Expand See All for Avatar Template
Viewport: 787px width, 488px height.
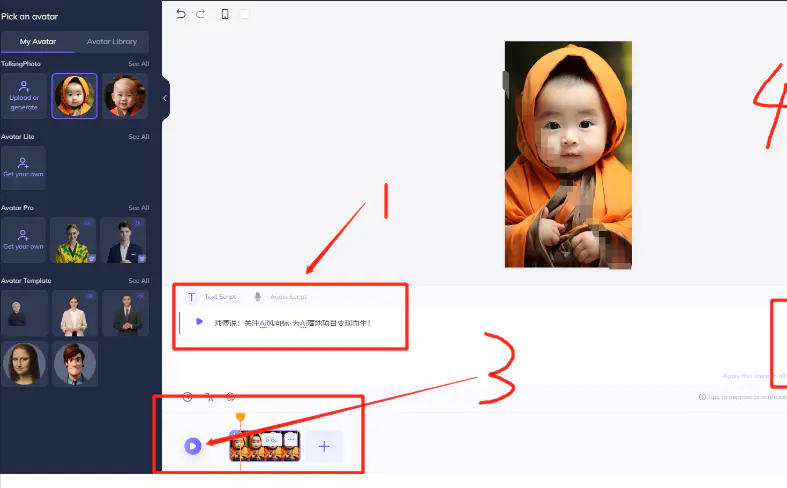click(x=138, y=281)
